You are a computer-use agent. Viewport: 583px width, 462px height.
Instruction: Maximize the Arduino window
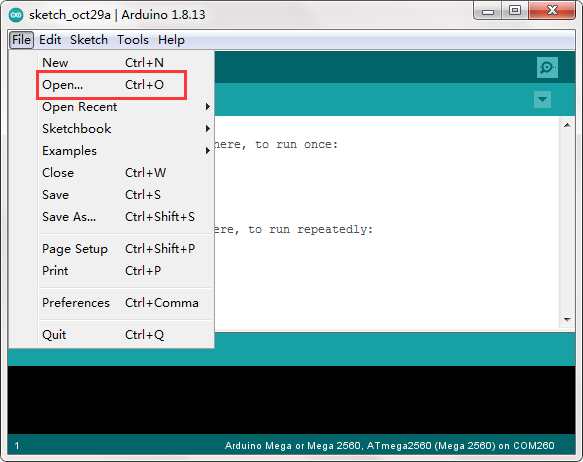point(515,10)
